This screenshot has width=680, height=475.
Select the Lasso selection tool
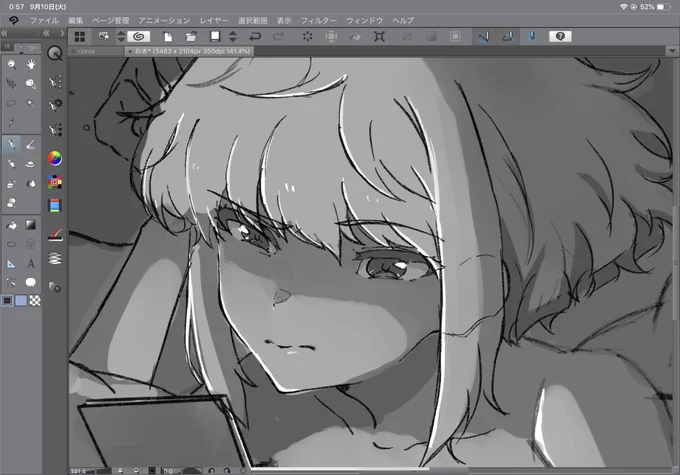[12, 103]
